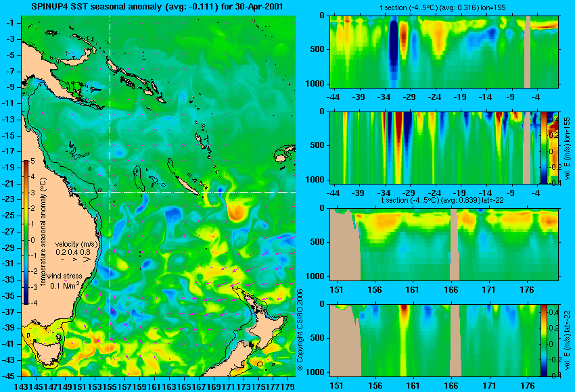Screen dimensions: 575x392
Task: Click the 'velocity (m/s)' legend heading
Action: [76, 244]
